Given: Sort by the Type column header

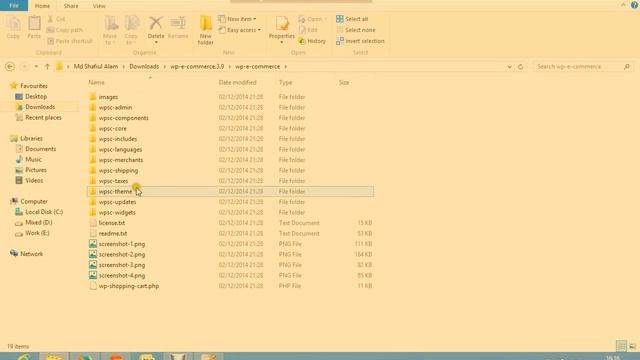Looking at the screenshot, I should 285,82.
